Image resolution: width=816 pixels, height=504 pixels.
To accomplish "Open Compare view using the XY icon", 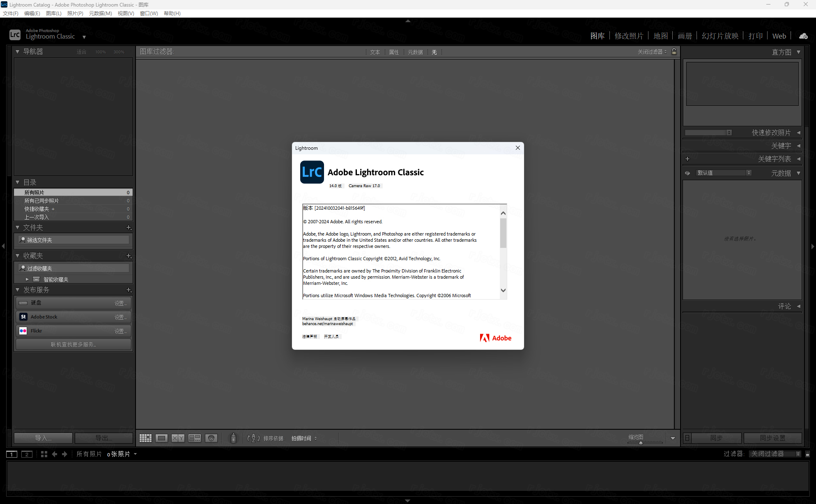I will click(x=178, y=438).
